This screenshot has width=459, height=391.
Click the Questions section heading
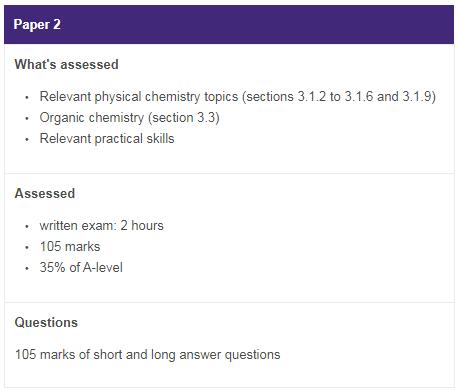[46, 322]
